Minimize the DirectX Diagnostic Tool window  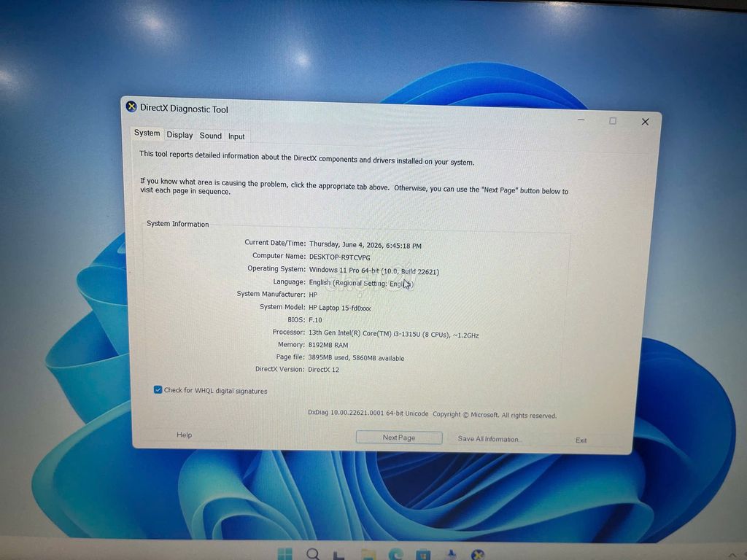pyautogui.click(x=581, y=120)
